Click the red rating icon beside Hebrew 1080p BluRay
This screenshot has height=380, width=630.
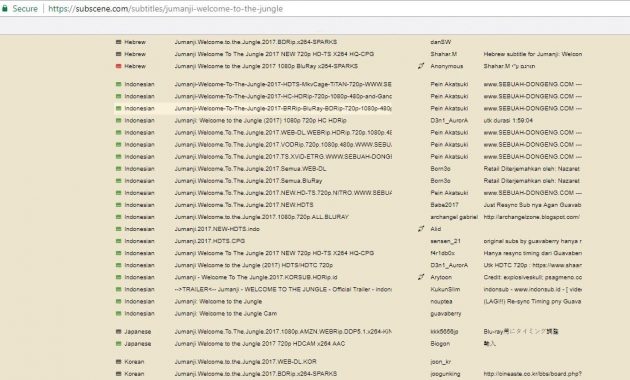119,66
